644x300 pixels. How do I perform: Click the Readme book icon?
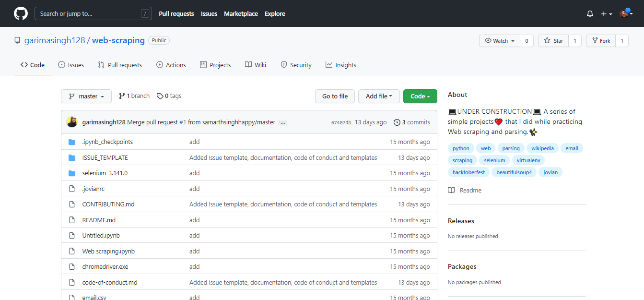tap(451, 191)
